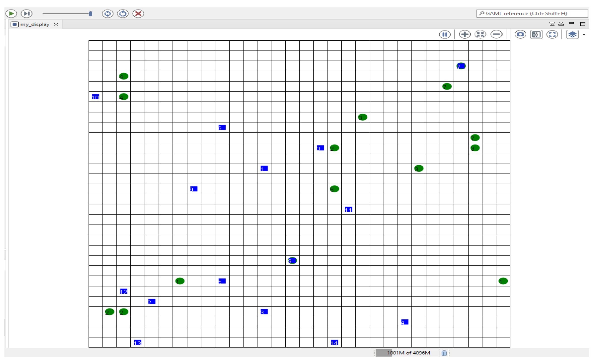Close the experiment with the red X
Viewport: 595px width, 364px height.
pyautogui.click(x=138, y=13)
